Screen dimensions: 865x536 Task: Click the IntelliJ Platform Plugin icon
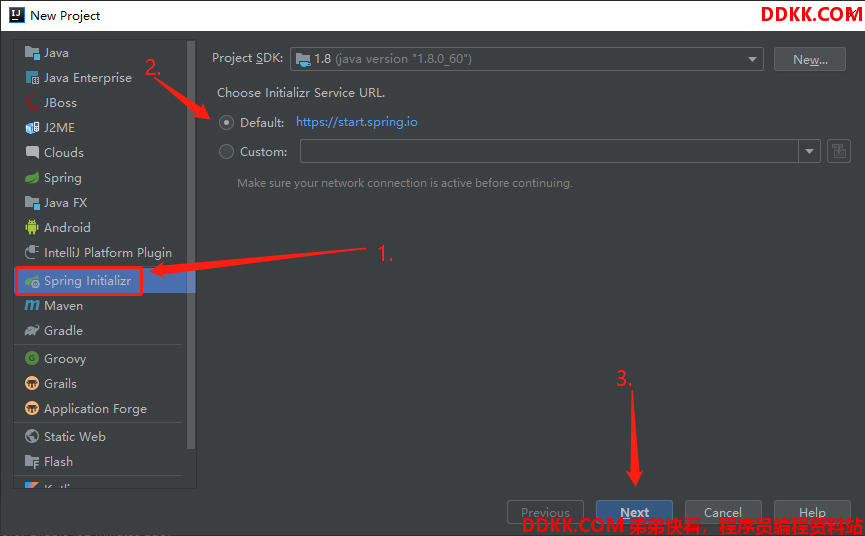click(x=32, y=253)
